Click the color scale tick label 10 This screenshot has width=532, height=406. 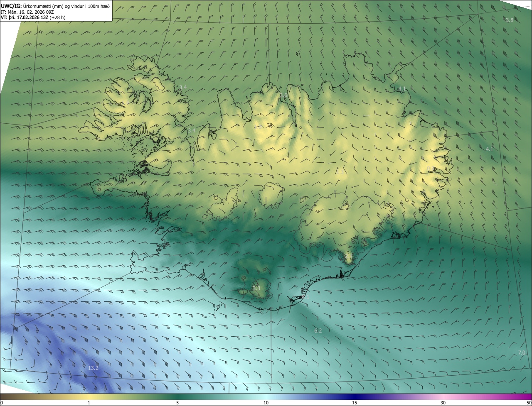pyautogui.click(x=266, y=403)
